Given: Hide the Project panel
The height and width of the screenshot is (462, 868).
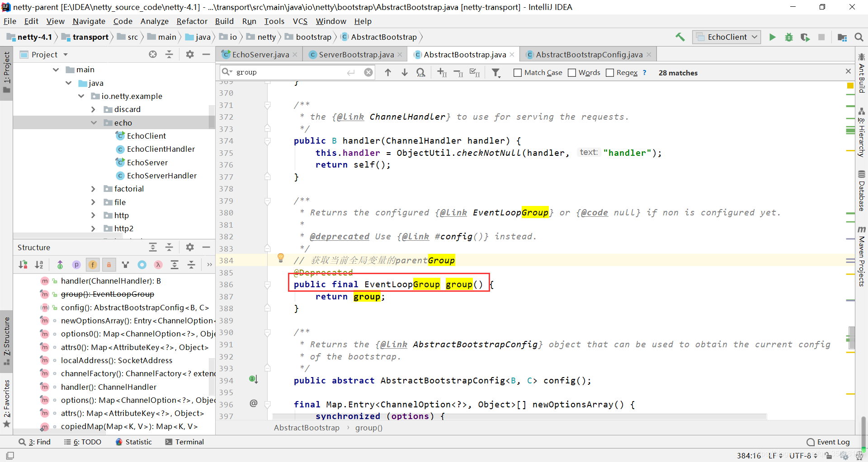Looking at the screenshot, I should [206, 55].
